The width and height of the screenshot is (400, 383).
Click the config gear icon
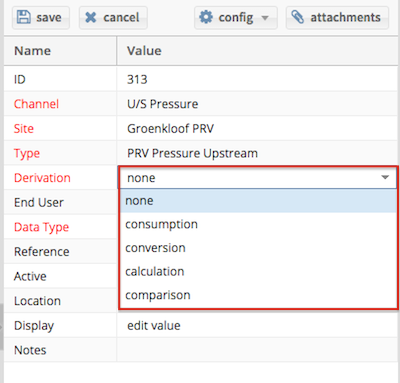coord(206,17)
